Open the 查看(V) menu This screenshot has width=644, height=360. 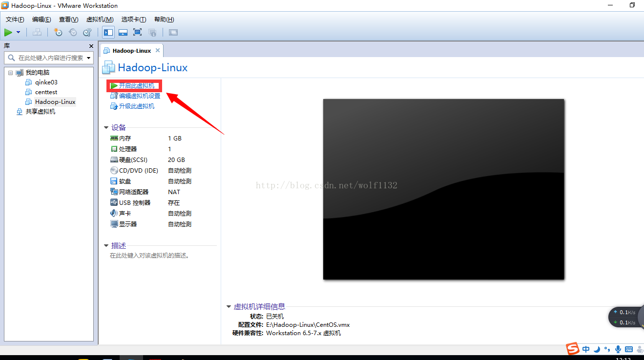[68, 20]
